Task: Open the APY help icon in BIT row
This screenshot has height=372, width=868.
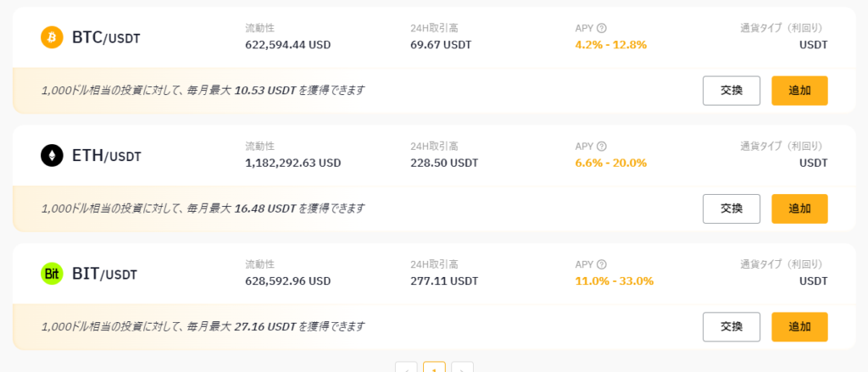Action: click(602, 264)
